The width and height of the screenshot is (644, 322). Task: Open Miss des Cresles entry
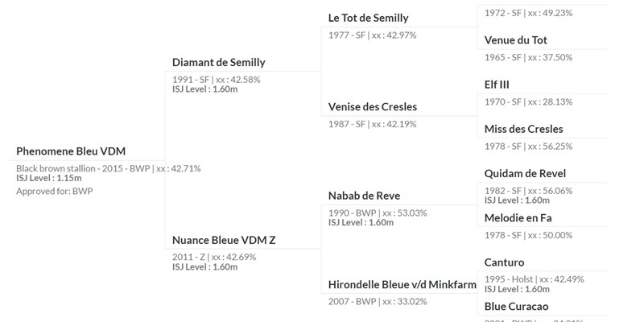click(x=524, y=129)
